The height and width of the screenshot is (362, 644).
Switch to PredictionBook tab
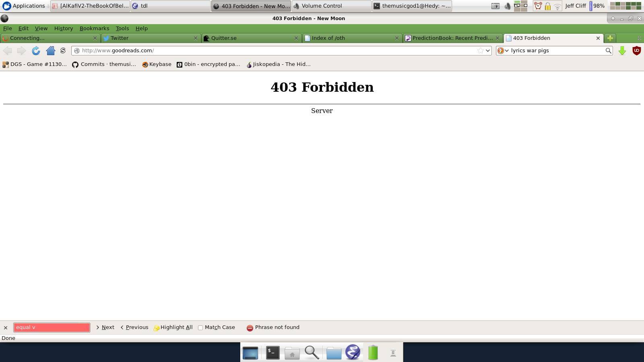[x=452, y=38]
